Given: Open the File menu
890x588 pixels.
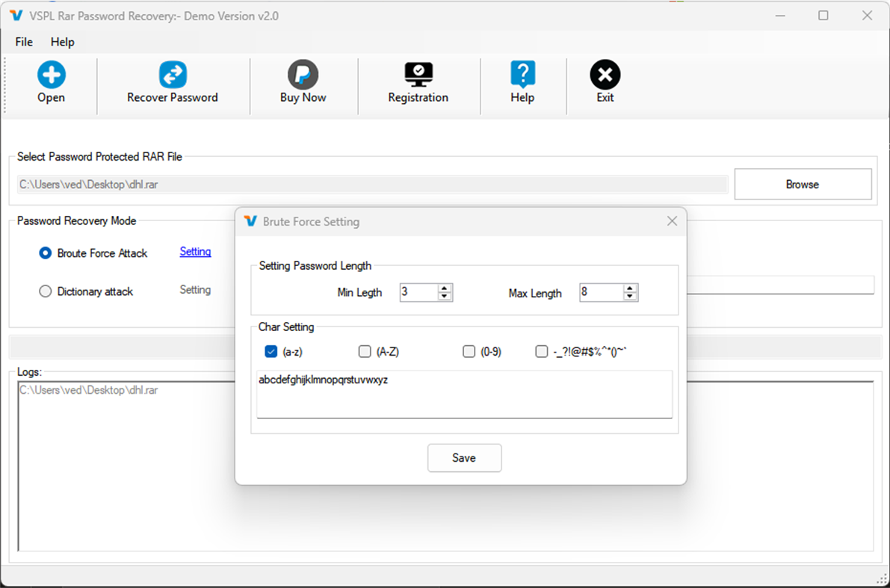Looking at the screenshot, I should [x=23, y=42].
